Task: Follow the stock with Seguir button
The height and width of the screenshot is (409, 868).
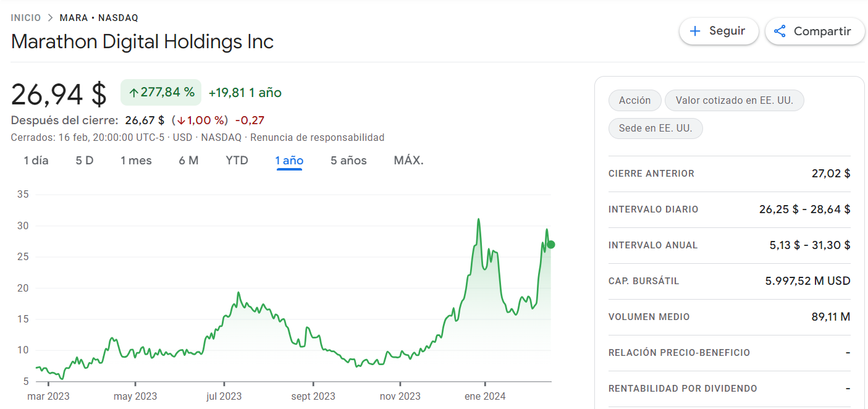Action: click(718, 31)
